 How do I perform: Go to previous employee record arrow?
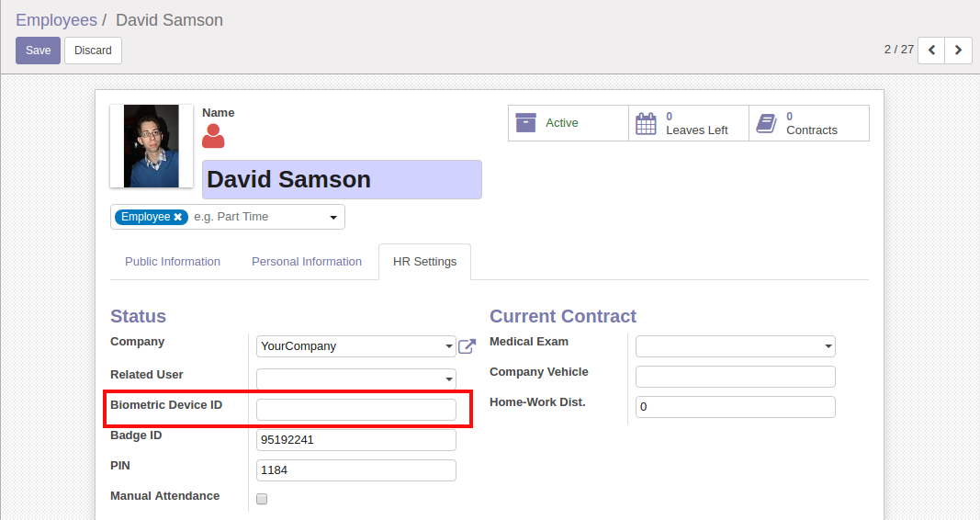point(931,50)
